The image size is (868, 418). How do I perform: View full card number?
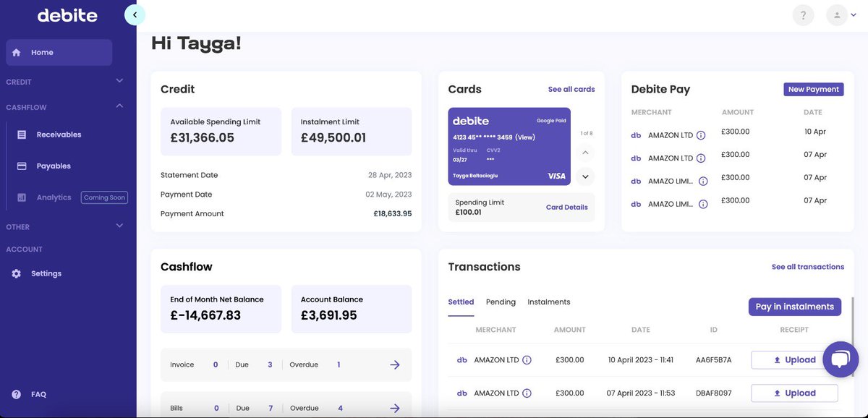(x=525, y=137)
